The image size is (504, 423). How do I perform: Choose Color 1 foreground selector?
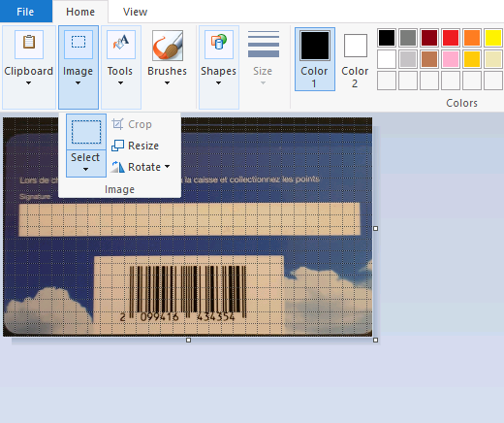pyautogui.click(x=315, y=59)
